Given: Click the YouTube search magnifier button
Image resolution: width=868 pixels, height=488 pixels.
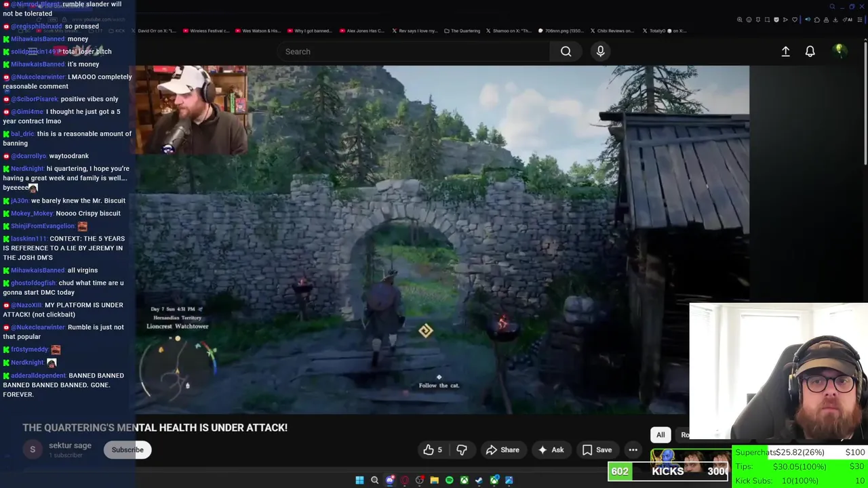Looking at the screenshot, I should [566, 52].
